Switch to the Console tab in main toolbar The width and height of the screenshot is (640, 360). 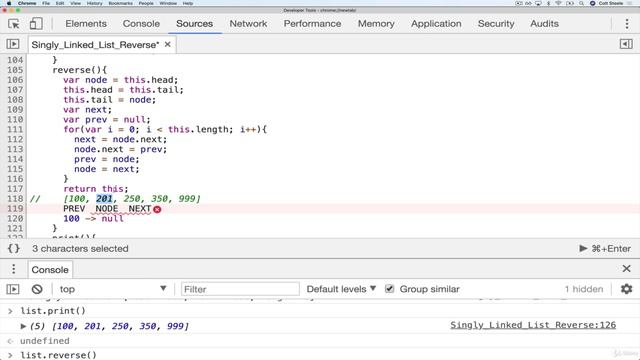(141, 24)
